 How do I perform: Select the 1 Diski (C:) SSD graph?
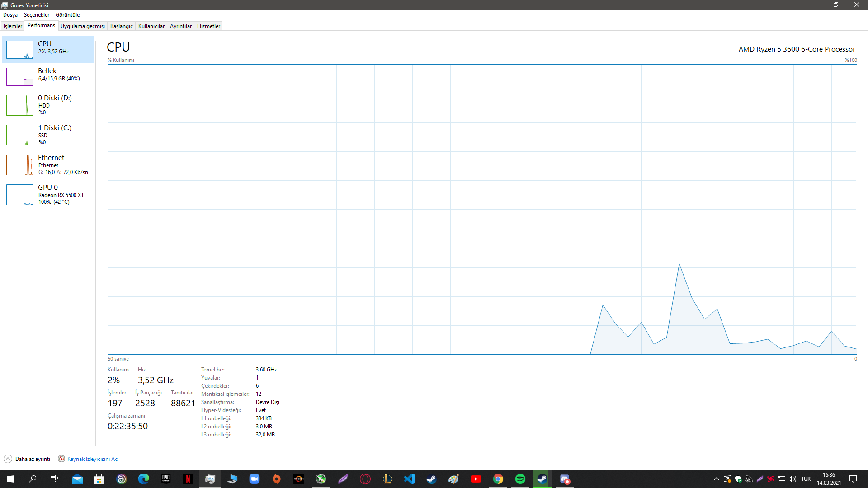20,135
